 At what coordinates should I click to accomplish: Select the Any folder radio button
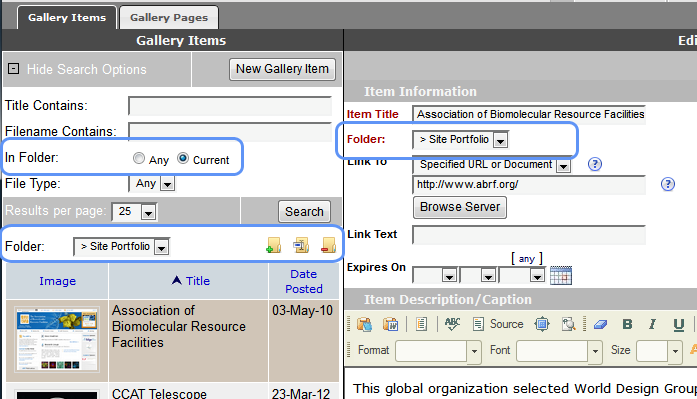pos(139,158)
